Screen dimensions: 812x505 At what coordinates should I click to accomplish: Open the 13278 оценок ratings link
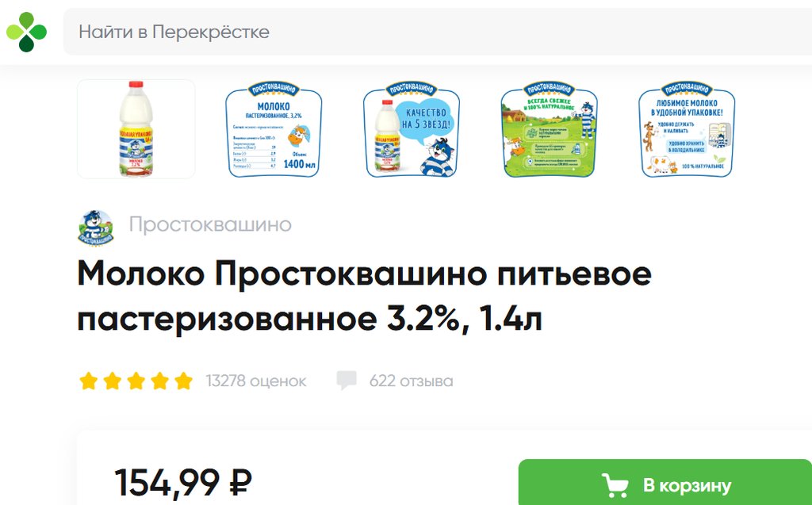pyautogui.click(x=256, y=381)
